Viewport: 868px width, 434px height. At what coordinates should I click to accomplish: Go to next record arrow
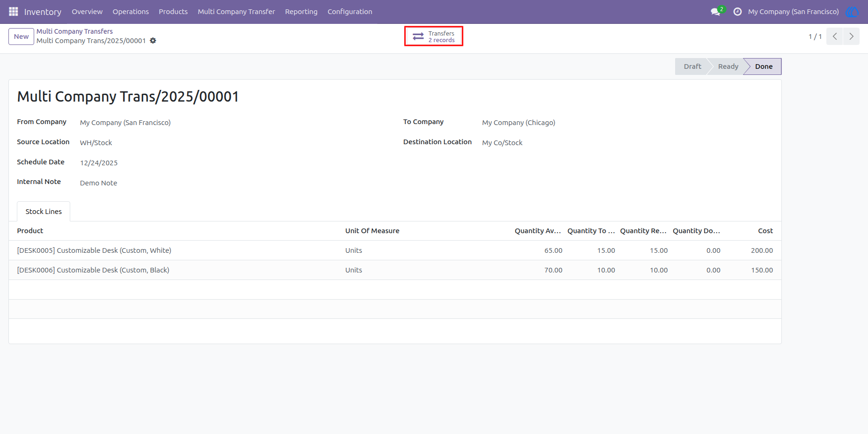coord(852,37)
